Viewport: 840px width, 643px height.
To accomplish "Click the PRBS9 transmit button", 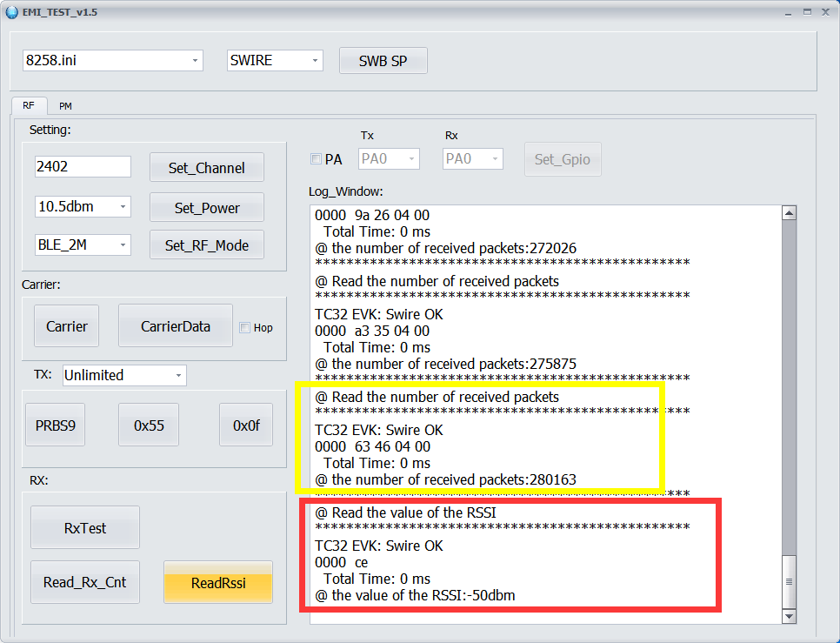I will pos(55,425).
